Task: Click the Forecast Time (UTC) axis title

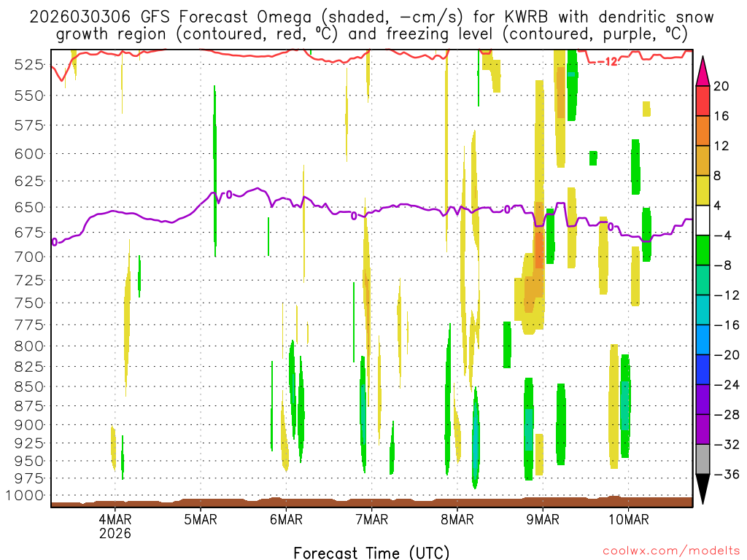Action: point(371,553)
